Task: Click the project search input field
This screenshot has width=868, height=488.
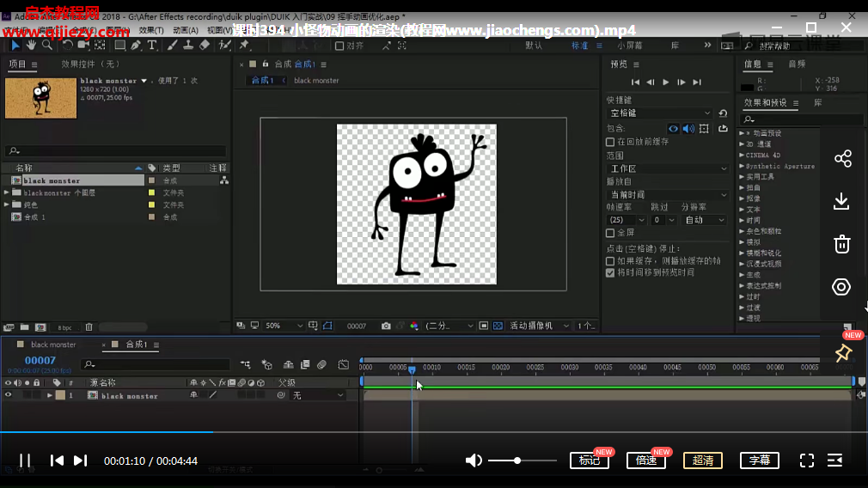Action: coord(116,150)
